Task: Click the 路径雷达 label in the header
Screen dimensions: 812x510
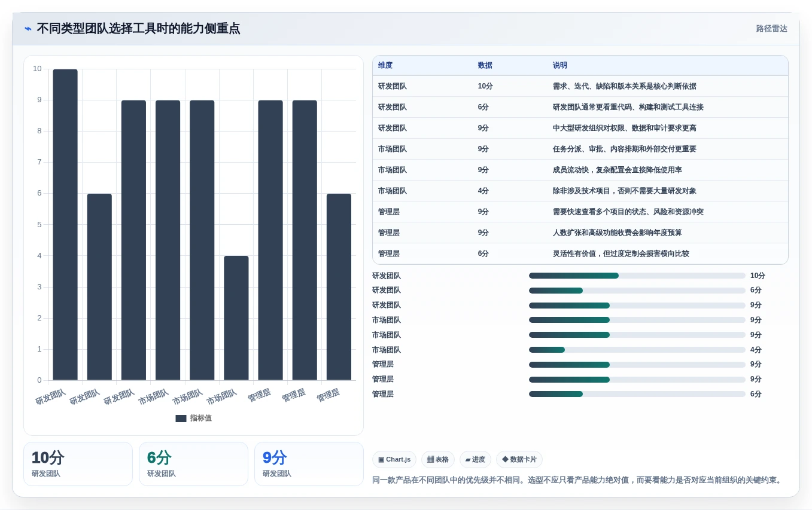Action: [x=772, y=29]
